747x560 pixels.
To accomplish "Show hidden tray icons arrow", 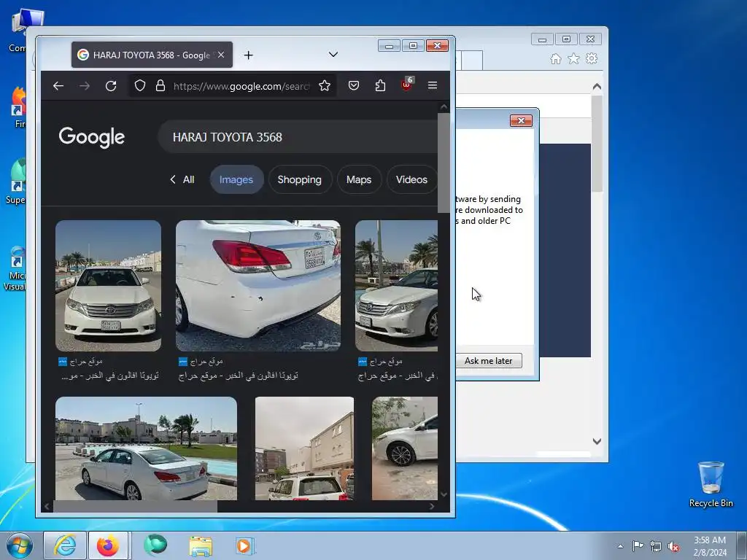I will pyautogui.click(x=620, y=546).
